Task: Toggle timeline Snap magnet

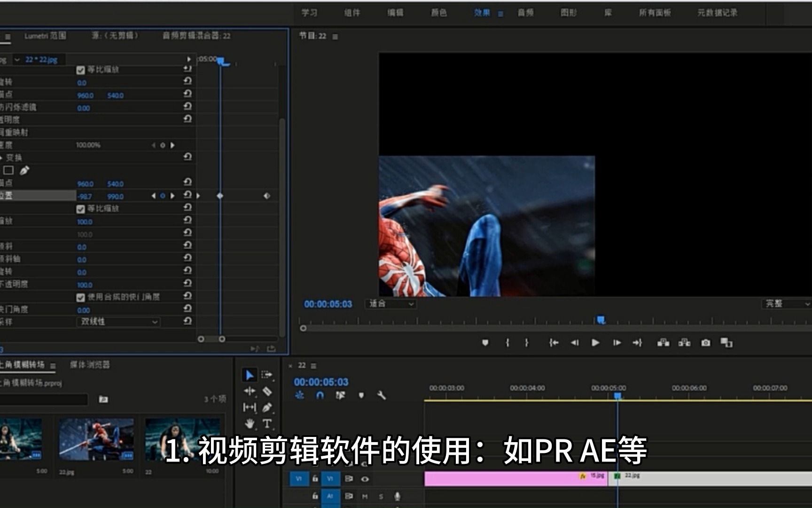Action: pyautogui.click(x=320, y=396)
